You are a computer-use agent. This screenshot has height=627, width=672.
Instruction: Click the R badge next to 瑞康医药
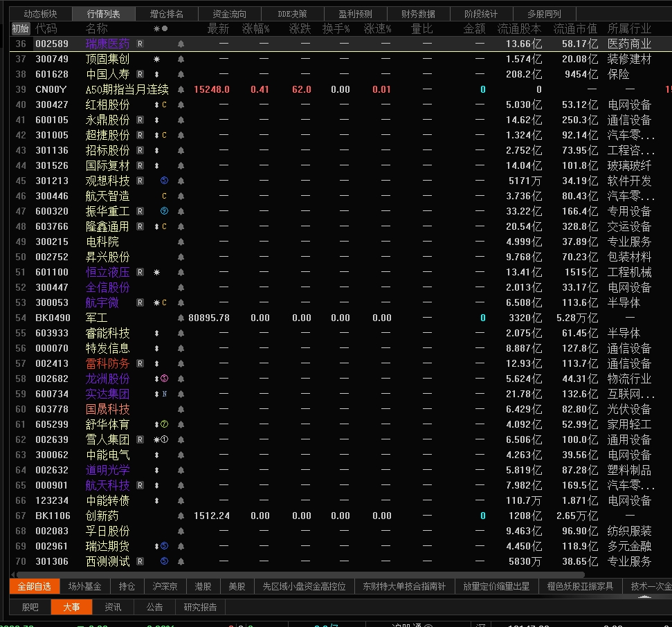click(x=140, y=44)
